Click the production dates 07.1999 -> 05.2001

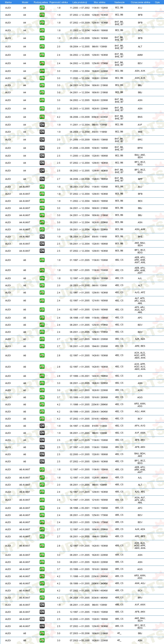pyautogui.click(x=79, y=376)
